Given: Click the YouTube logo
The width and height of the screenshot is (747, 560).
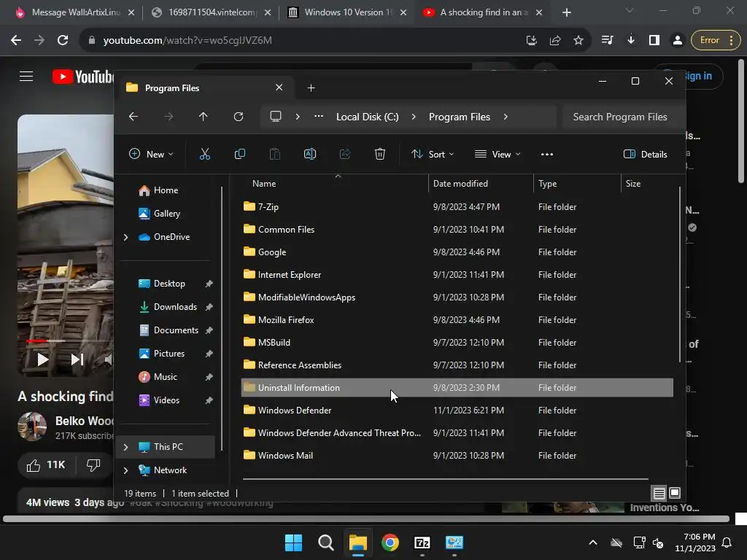Looking at the screenshot, I should [x=82, y=77].
